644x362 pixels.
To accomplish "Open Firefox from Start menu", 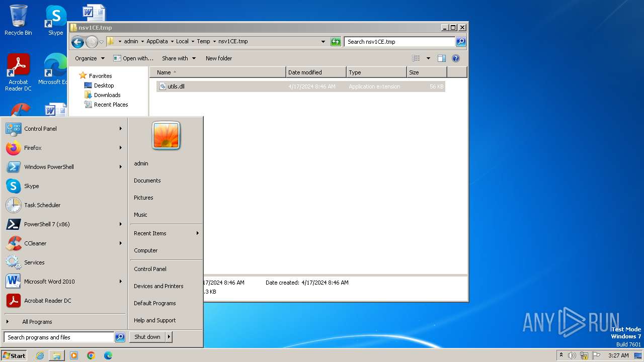I will click(64, 148).
